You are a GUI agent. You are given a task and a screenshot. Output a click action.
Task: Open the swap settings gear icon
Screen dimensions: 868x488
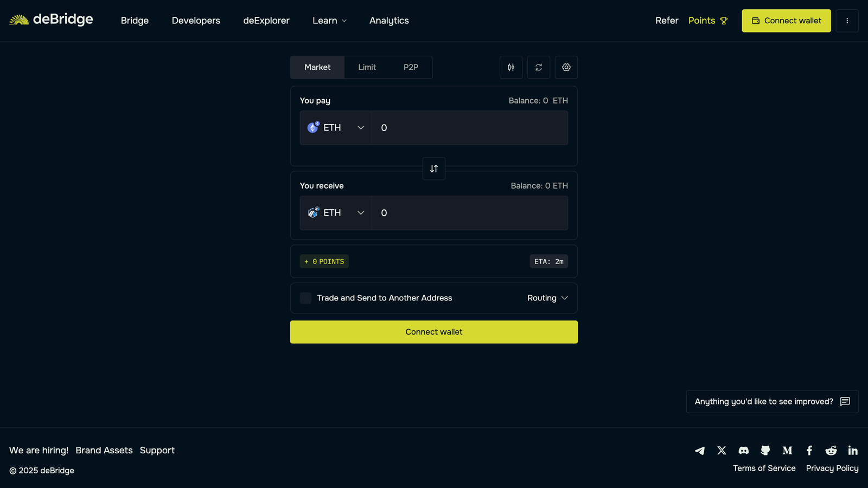(566, 67)
